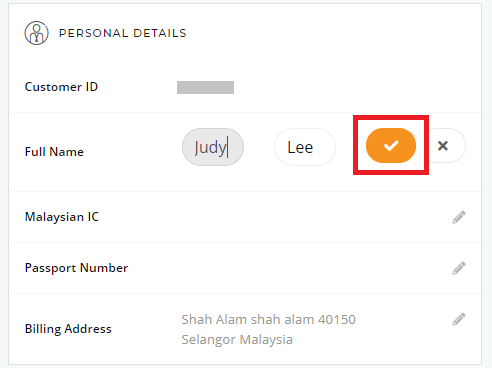Click the Passport Number label
492x368 pixels.
(x=76, y=268)
